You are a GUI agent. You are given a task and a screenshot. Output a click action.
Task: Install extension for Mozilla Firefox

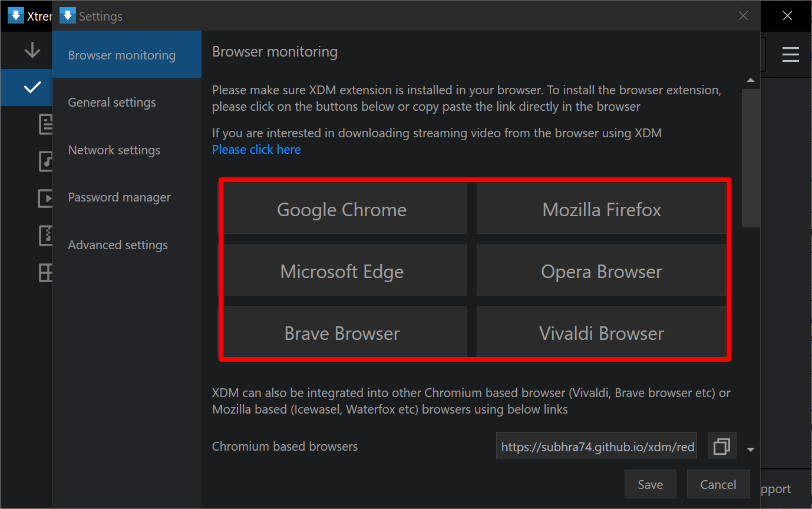pos(601,209)
